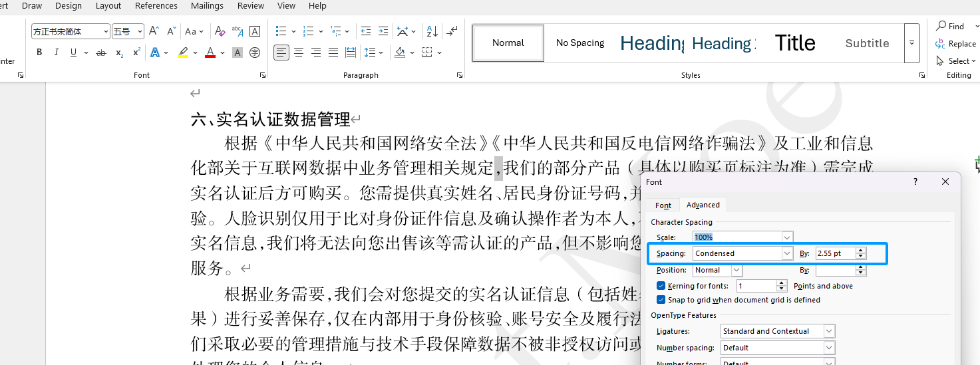980x365 pixels.
Task: Open Line and Paragraph Spacing dropdown
Action: point(375,53)
